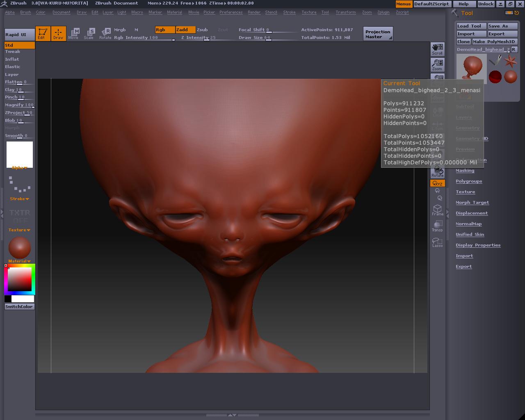Expand the Unified Skin subpalette
This screenshot has height=420, width=525.
[470, 235]
